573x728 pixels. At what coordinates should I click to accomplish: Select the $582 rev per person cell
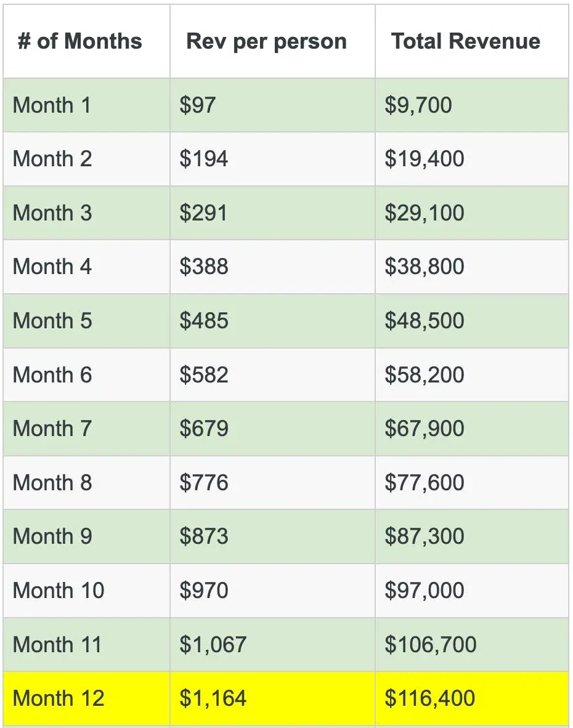click(272, 374)
